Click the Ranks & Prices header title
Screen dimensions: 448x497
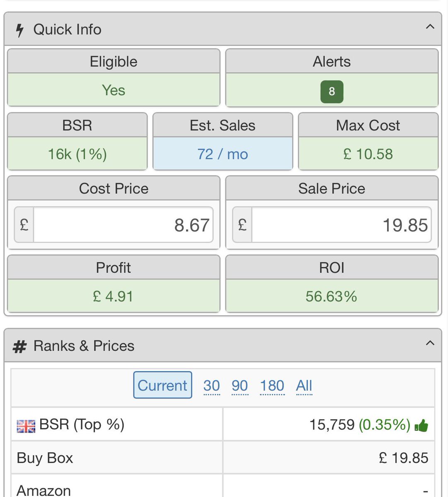(x=84, y=346)
